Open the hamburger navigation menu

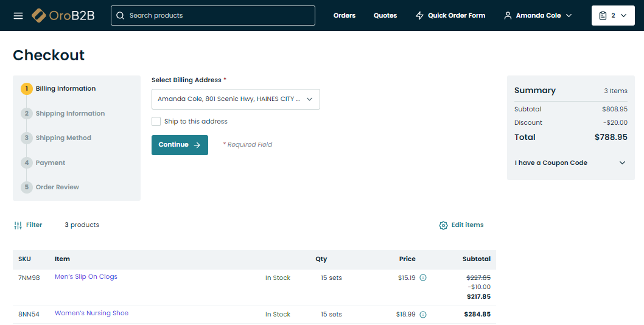(x=18, y=15)
